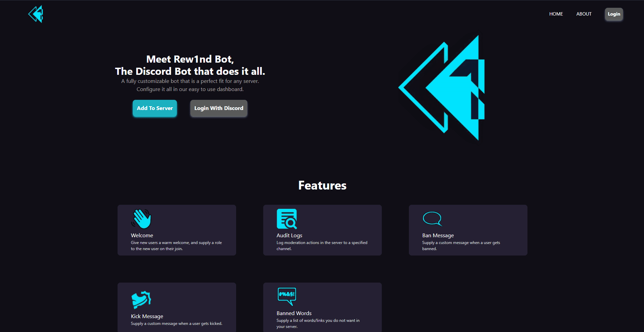The image size is (644, 332).
Task: Click the 'Meet Rew1nd Bot' headline
Action: (190, 65)
